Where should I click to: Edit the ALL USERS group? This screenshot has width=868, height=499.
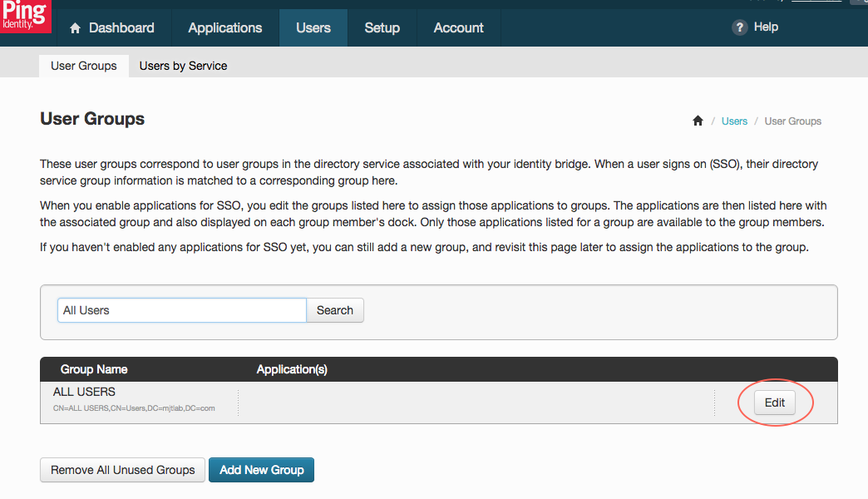tap(774, 403)
